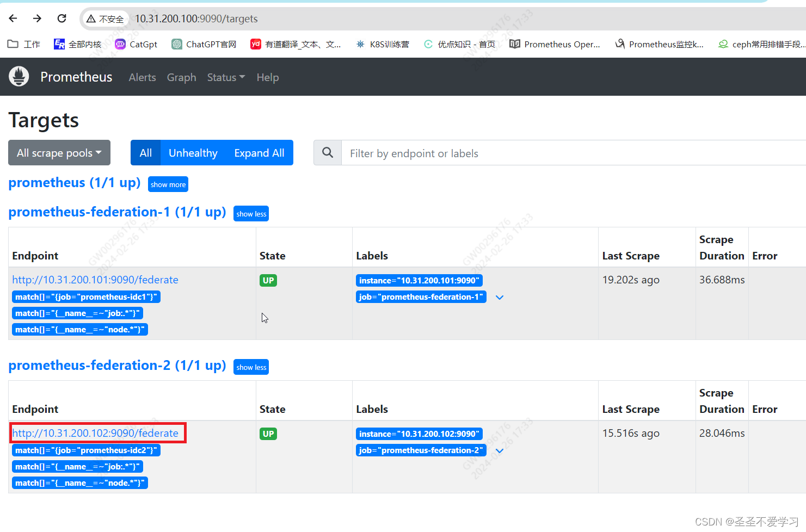Open prometheus-federation-2 (1/1 up) heading
This screenshot has height=532, width=806.
117,365
